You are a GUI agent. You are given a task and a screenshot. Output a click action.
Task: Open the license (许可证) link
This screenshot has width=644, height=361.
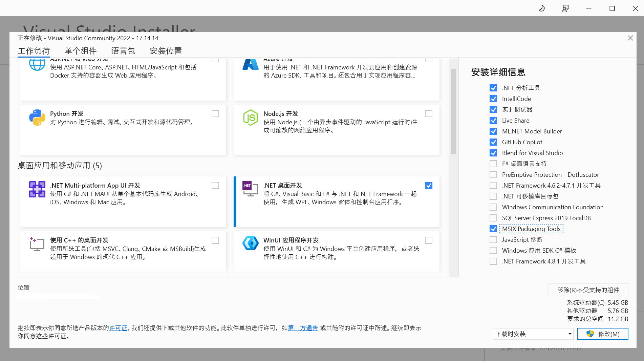point(118,328)
